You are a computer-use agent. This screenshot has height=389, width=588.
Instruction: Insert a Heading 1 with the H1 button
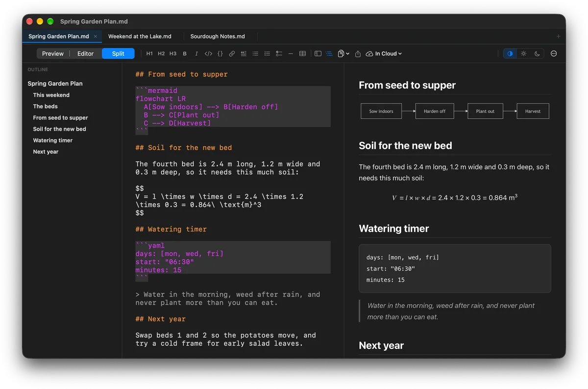pyautogui.click(x=149, y=54)
